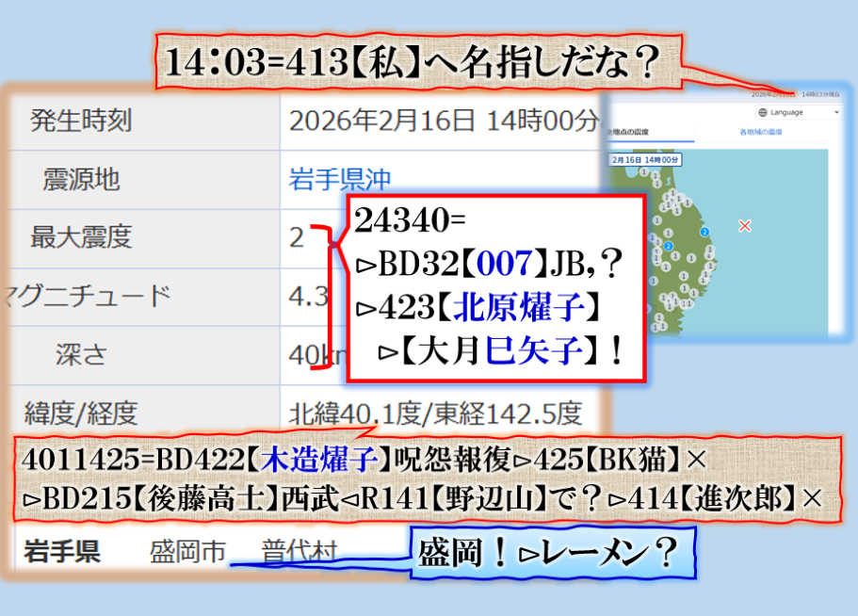Click the globe icon beside Language

point(762,112)
